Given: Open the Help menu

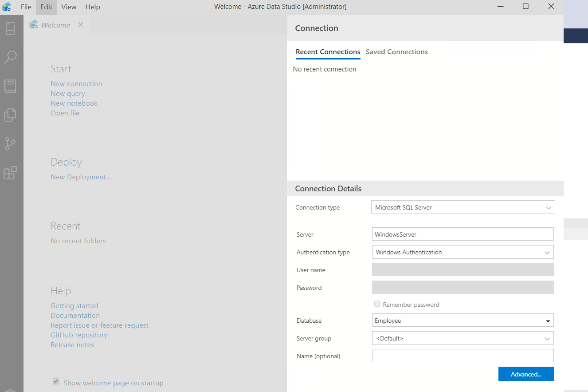Looking at the screenshot, I should point(93,7).
